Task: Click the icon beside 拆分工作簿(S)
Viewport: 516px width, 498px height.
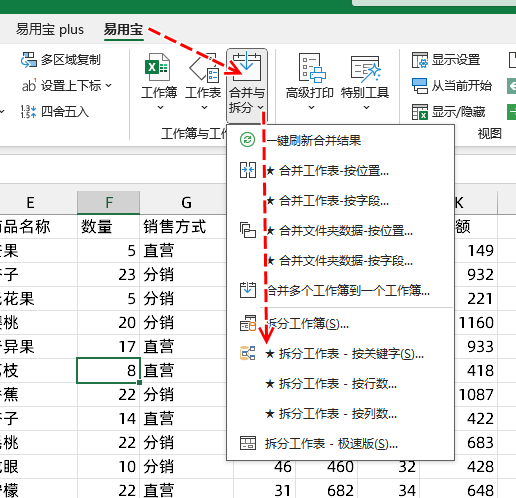Action: (248, 323)
